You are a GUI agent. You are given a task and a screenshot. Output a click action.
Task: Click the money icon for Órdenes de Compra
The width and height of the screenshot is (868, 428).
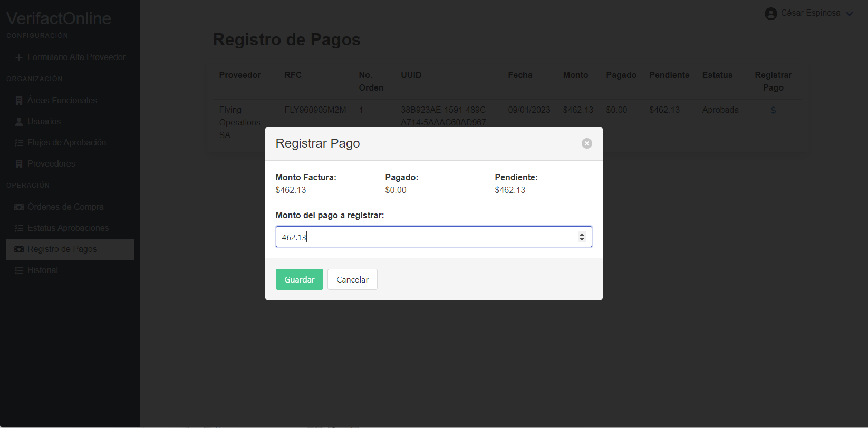point(19,207)
